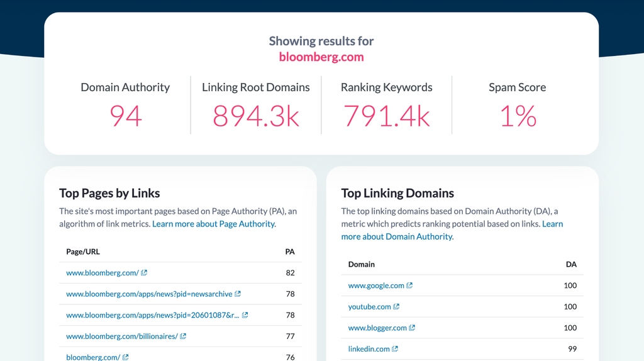The height and width of the screenshot is (361, 644).
Task: Click the DA column header
Action: point(571,265)
